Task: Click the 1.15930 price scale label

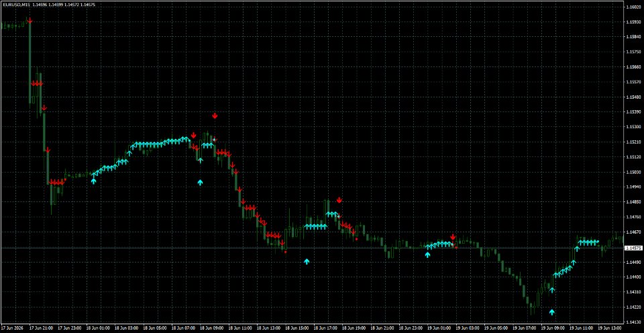Action: point(633,21)
